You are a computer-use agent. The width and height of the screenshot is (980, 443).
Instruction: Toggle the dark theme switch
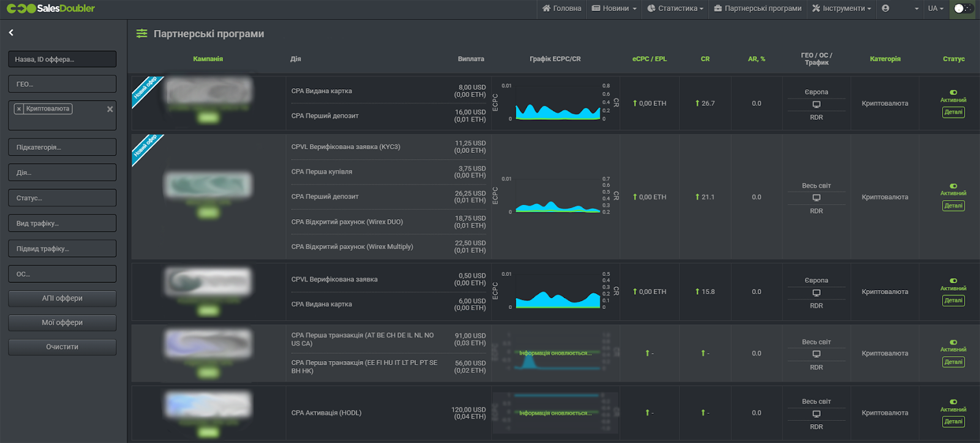(x=962, y=9)
